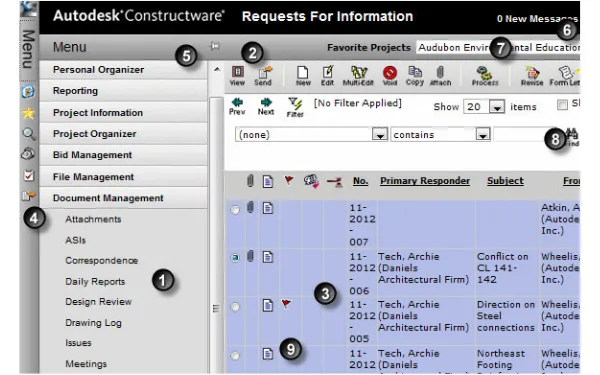600x375 pixels.
Task: Click the Attach paperclip toolbar icon
Action: coord(440,75)
